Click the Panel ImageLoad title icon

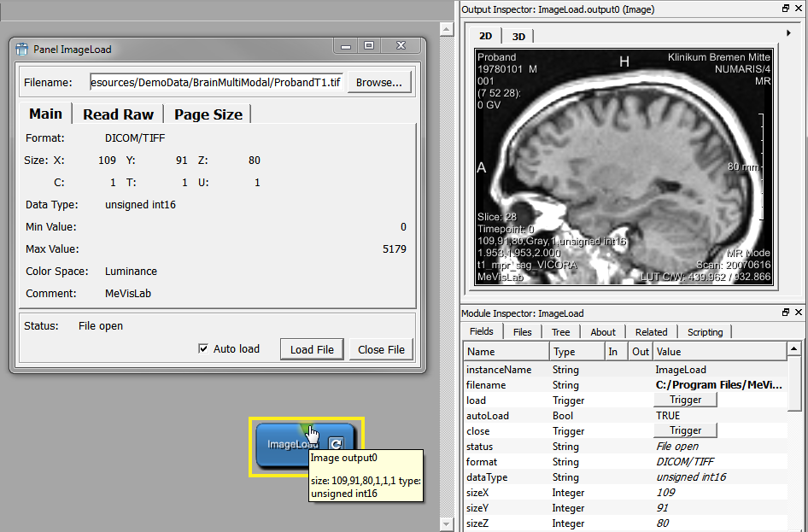click(x=22, y=50)
